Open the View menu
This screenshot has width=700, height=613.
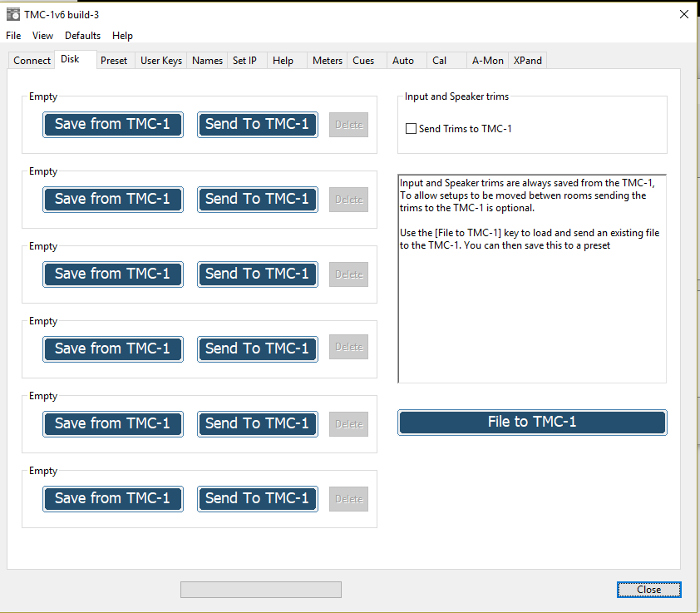[43, 35]
